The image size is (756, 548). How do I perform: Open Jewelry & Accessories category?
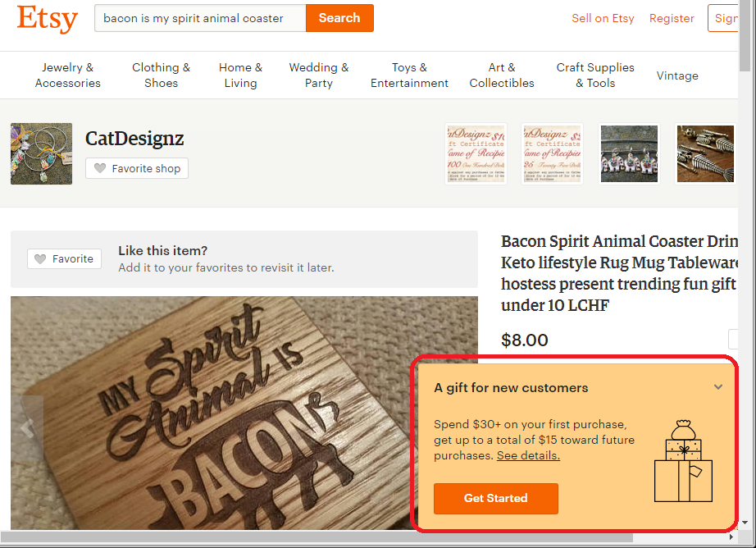(67, 75)
